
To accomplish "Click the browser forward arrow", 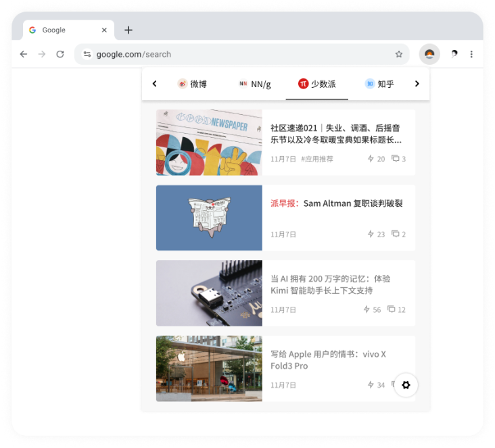I will pyautogui.click(x=42, y=54).
